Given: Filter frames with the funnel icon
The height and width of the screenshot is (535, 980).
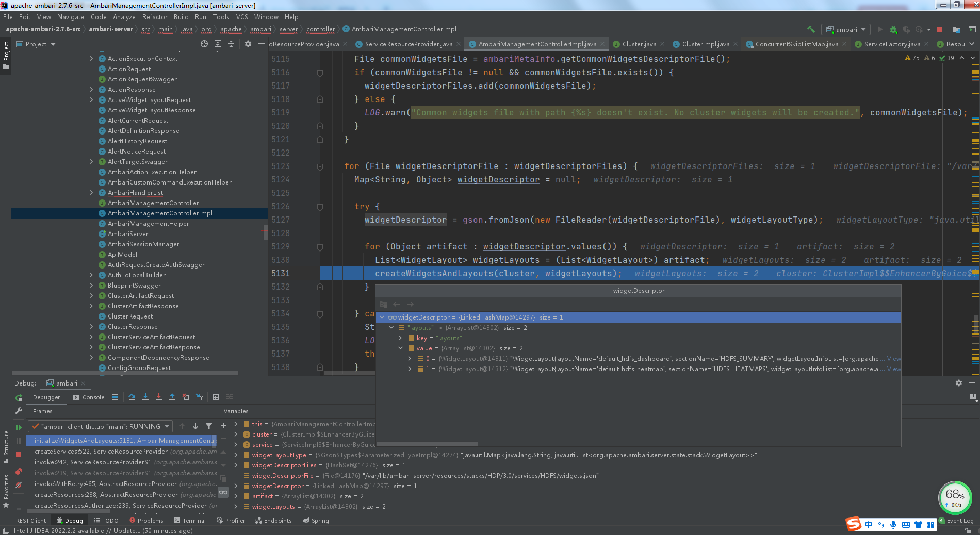Looking at the screenshot, I should click(209, 426).
